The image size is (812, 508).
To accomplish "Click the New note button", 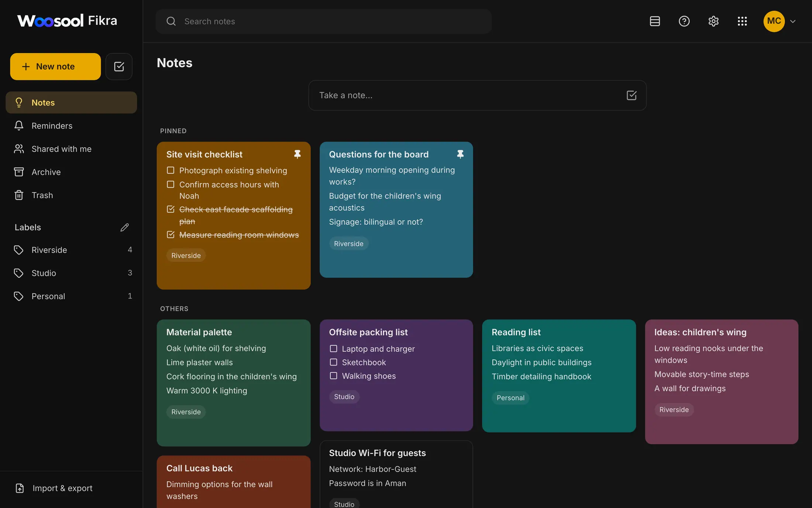I will 55,67.
